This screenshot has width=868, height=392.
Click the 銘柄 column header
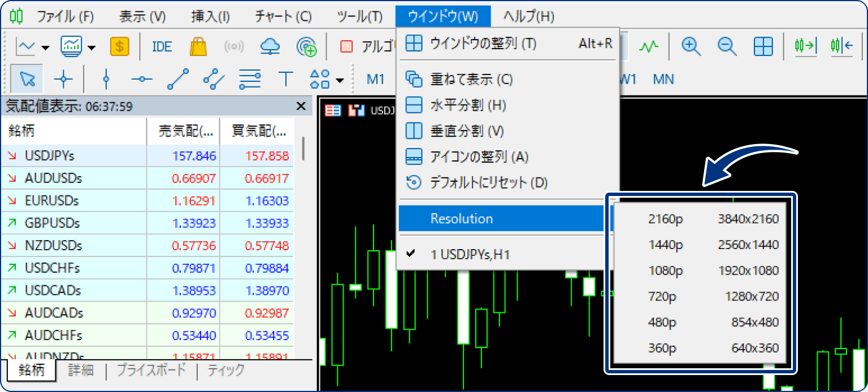[73, 131]
